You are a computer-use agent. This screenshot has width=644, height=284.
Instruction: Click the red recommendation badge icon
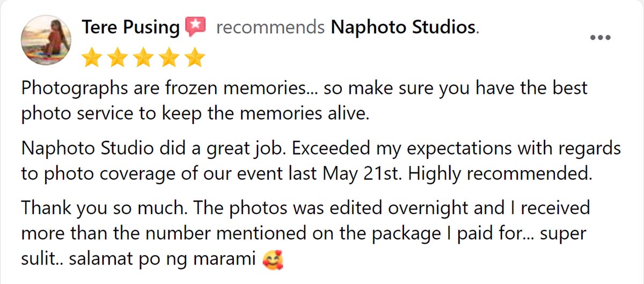195,26
